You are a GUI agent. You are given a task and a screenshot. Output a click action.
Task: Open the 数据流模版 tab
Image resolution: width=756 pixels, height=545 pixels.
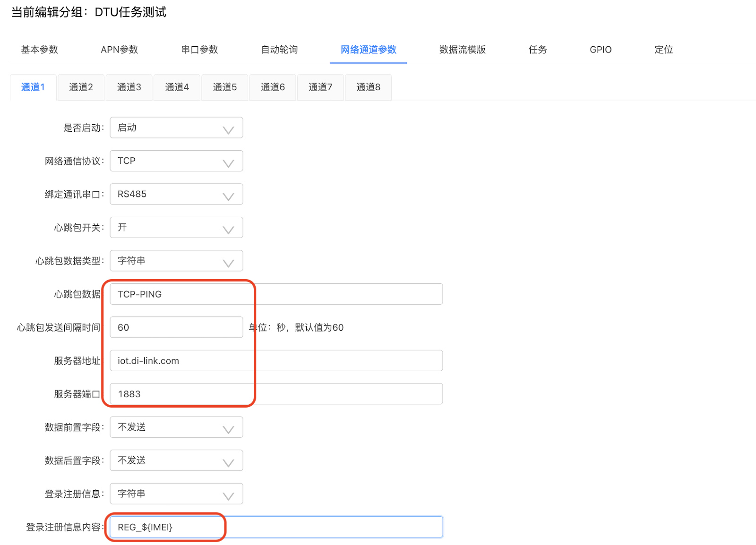click(463, 50)
